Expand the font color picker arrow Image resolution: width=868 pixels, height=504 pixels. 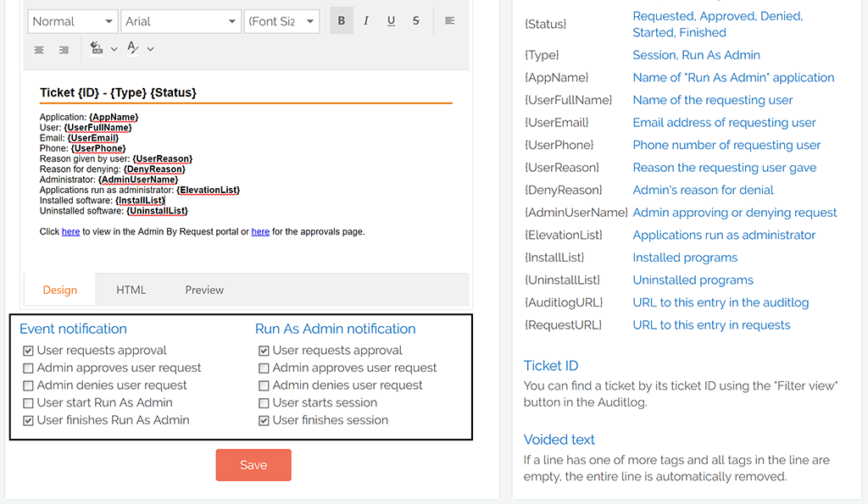point(150,49)
